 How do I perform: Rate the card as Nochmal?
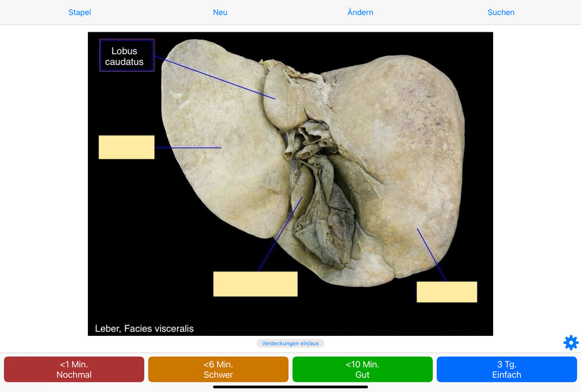[x=74, y=369]
